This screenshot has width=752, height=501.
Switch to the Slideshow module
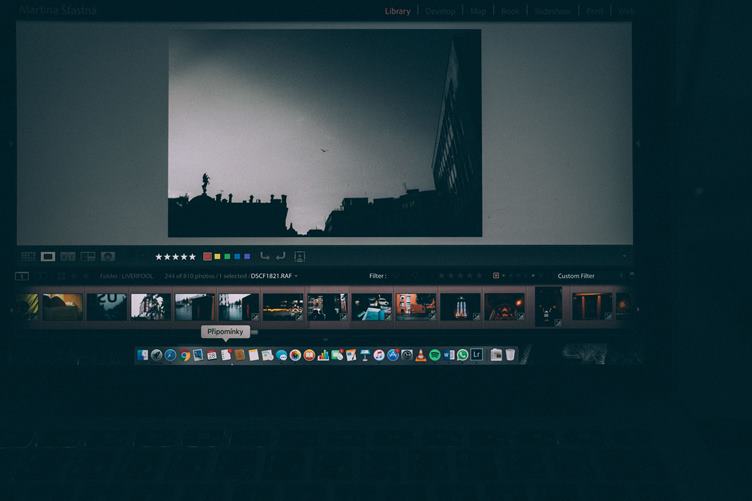[552, 11]
